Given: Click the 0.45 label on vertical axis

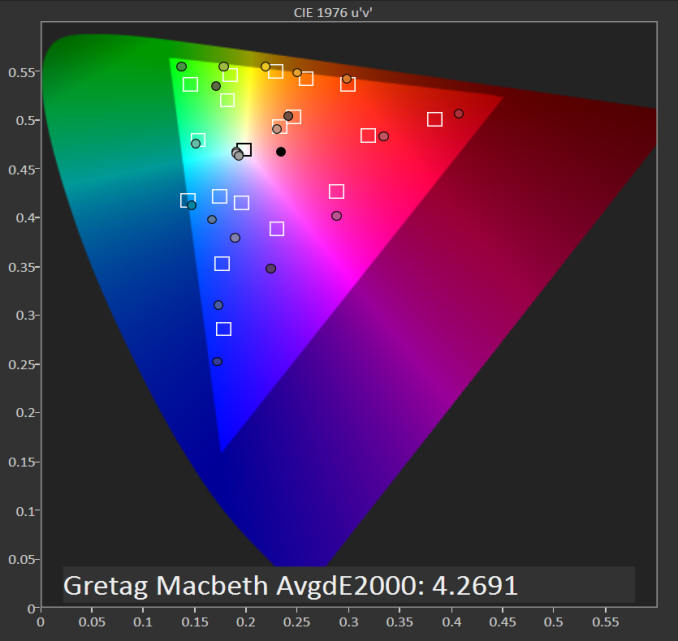Looking at the screenshot, I should (x=21, y=170).
